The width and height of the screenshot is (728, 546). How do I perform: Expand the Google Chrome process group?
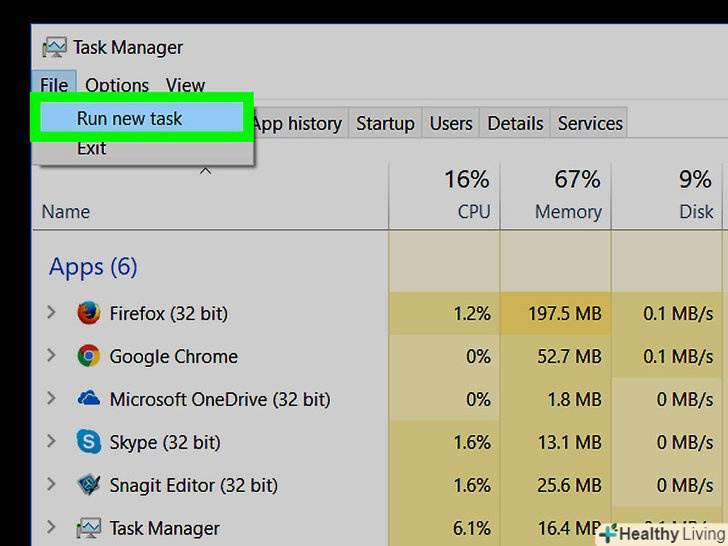52,356
